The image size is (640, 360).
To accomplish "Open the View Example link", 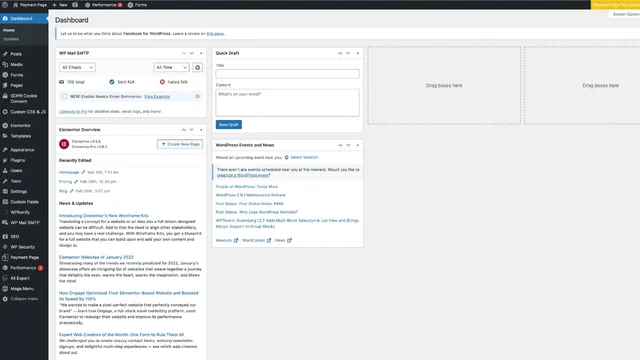I will [x=157, y=97].
